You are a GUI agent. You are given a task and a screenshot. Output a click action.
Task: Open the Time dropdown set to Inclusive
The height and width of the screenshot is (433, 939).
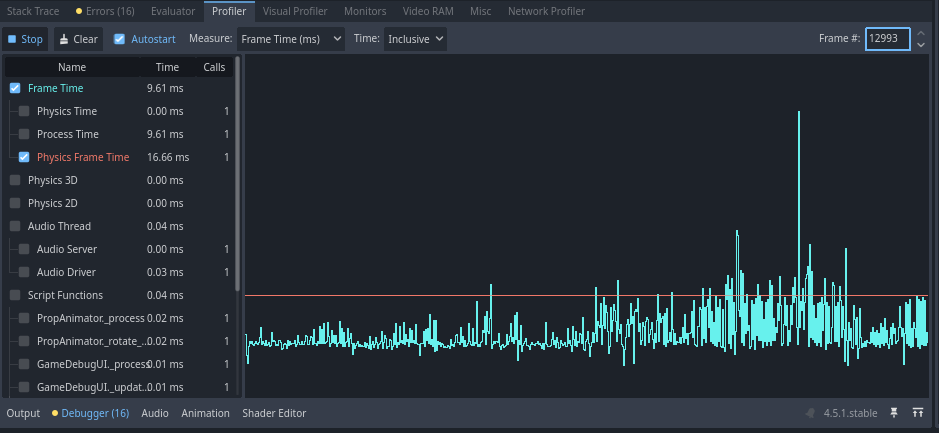[x=414, y=39]
